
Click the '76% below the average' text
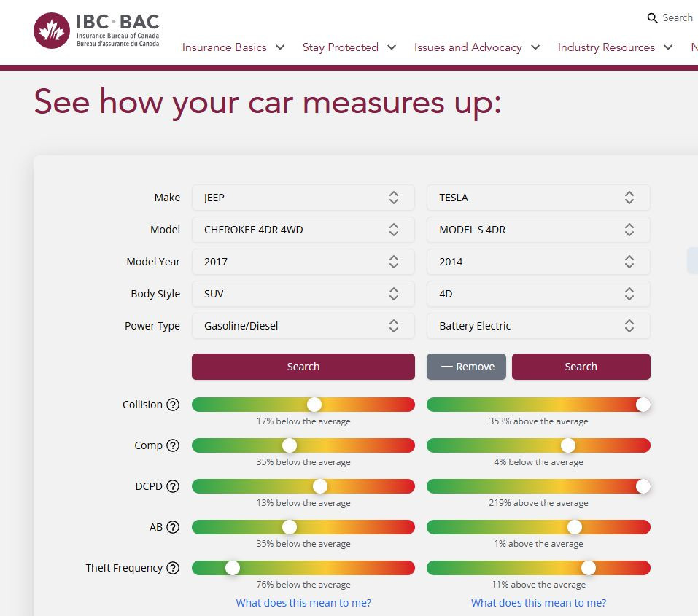[303, 585]
